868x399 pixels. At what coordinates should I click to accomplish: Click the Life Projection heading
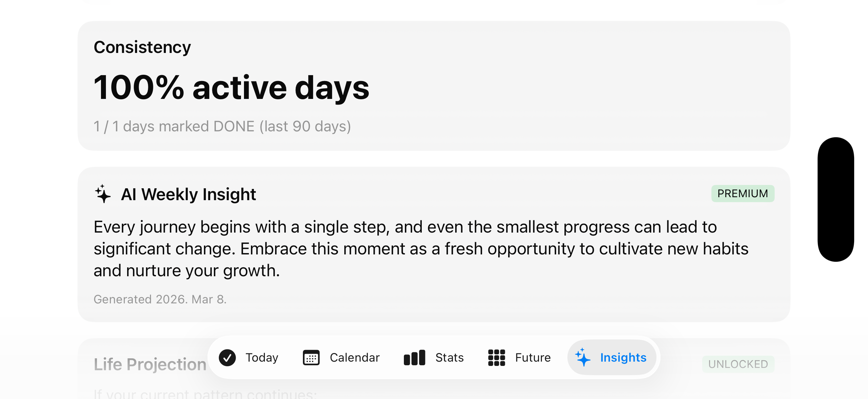coord(150,364)
